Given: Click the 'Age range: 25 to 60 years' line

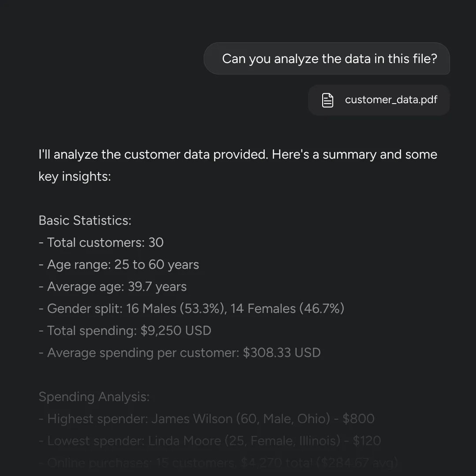Looking at the screenshot, I should [119, 265].
